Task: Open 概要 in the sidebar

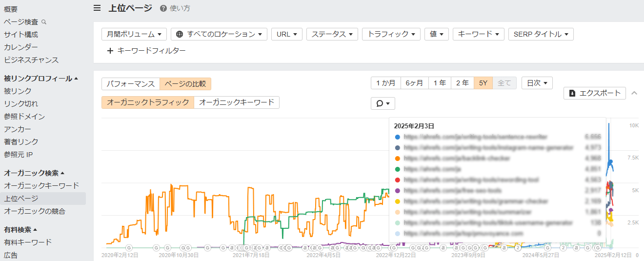Action: (11, 9)
